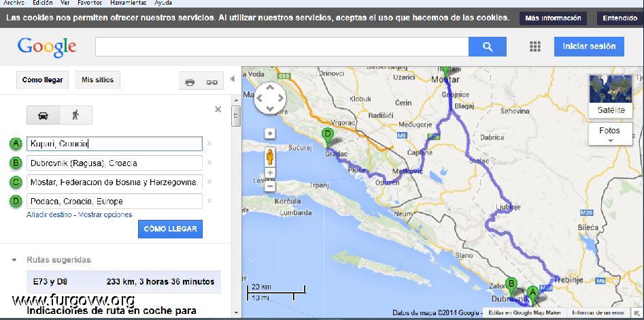Open the Google apps grid icon

tap(535, 46)
